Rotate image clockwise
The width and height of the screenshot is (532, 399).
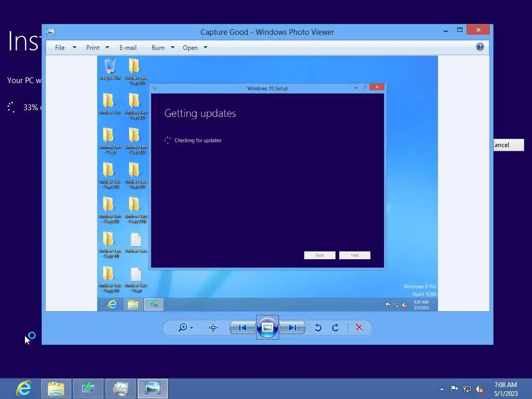336,327
